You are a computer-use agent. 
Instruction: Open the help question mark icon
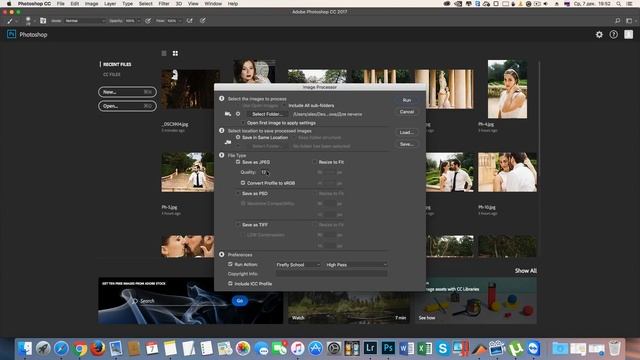(613, 35)
